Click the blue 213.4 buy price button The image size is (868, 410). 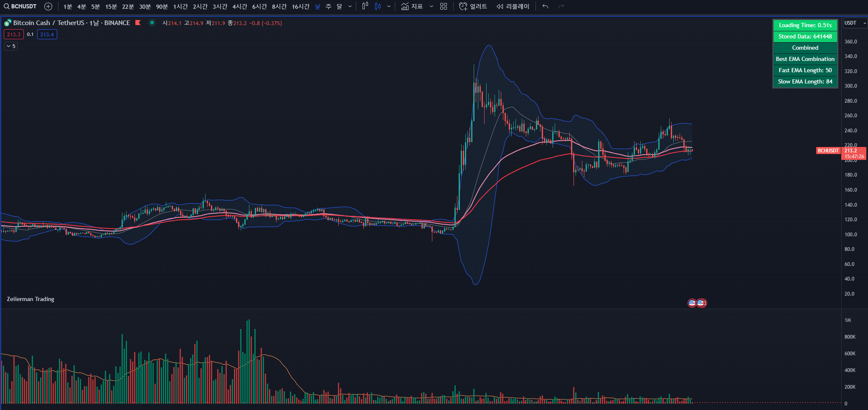point(47,34)
